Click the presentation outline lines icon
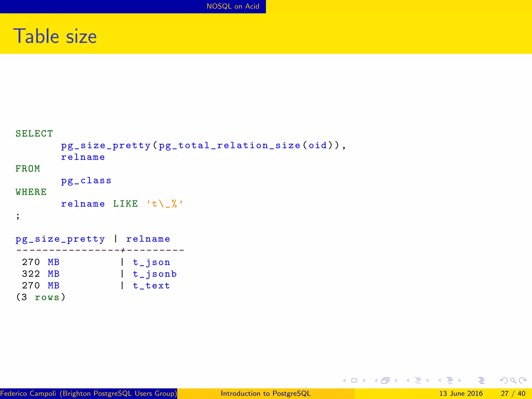Viewport: 532px width, 399px height. click(481, 381)
